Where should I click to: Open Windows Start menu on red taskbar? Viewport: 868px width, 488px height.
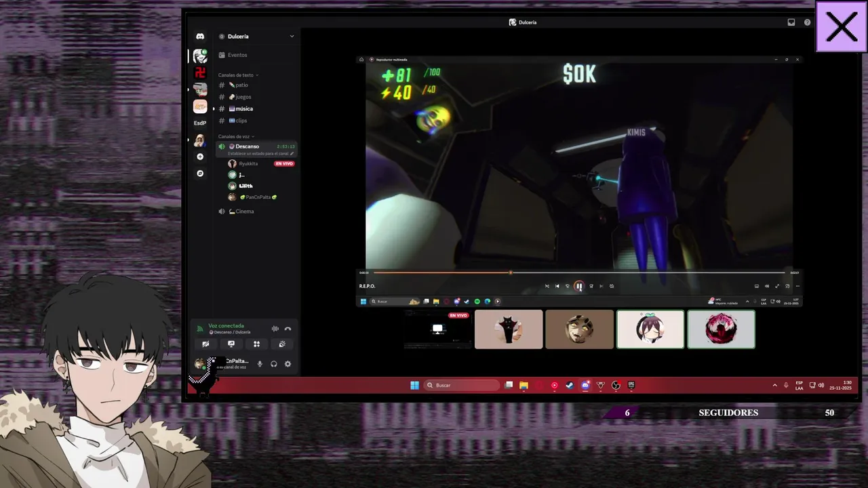(414, 385)
